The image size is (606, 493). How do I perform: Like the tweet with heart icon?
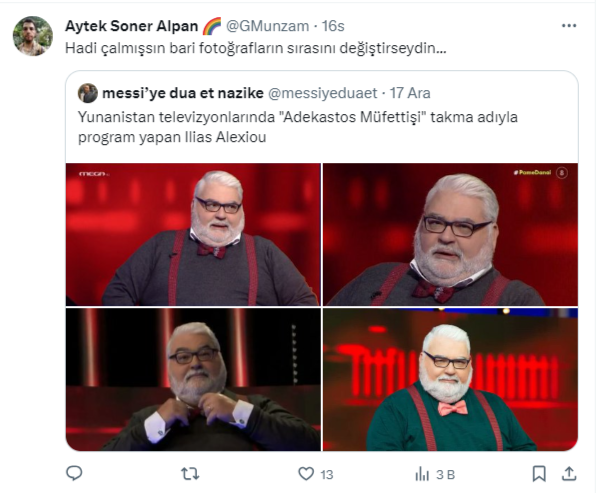click(x=306, y=474)
